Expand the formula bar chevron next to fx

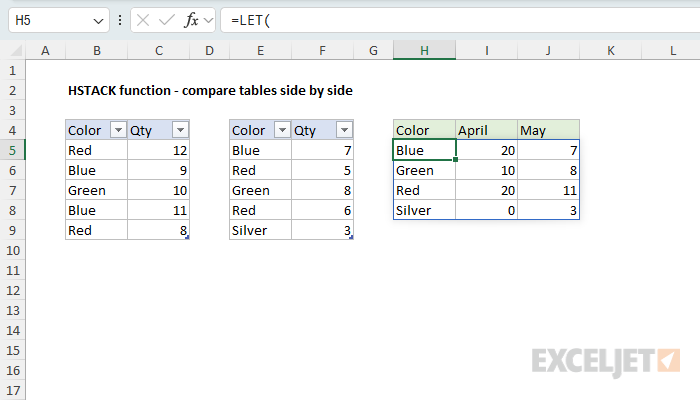click(x=208, y=20)
